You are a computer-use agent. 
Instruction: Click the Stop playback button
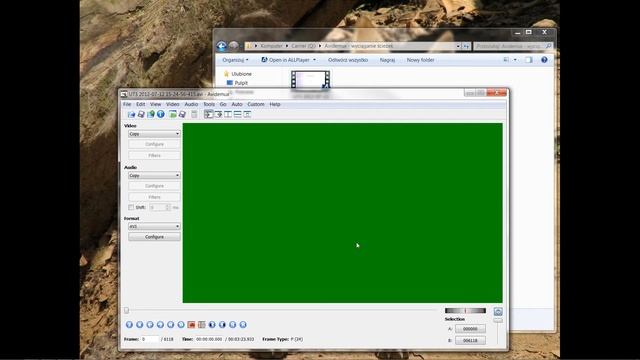140,324
